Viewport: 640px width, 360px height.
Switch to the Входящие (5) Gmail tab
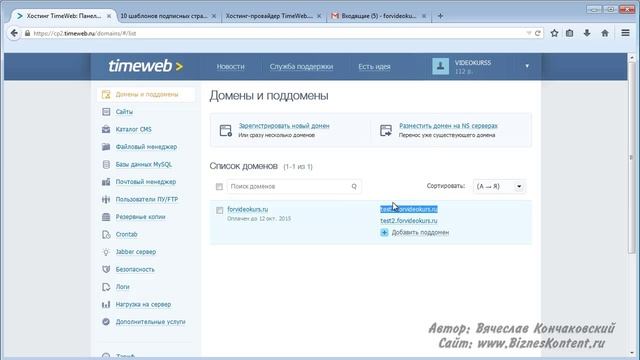378,16
